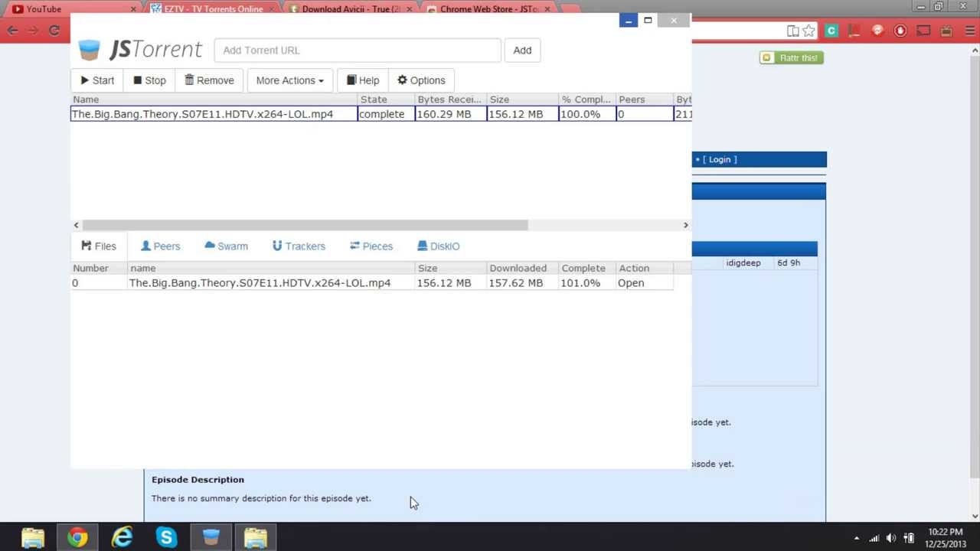This screenshot has width=980, height=551.
Task: Maximize the JSTorrent window
Action: pyautogui.click(x=648, y=21)
